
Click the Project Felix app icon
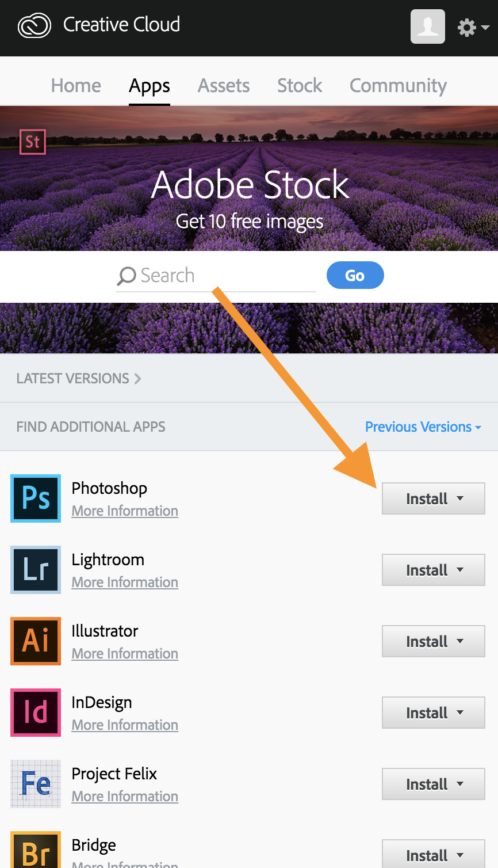point(36,783)
